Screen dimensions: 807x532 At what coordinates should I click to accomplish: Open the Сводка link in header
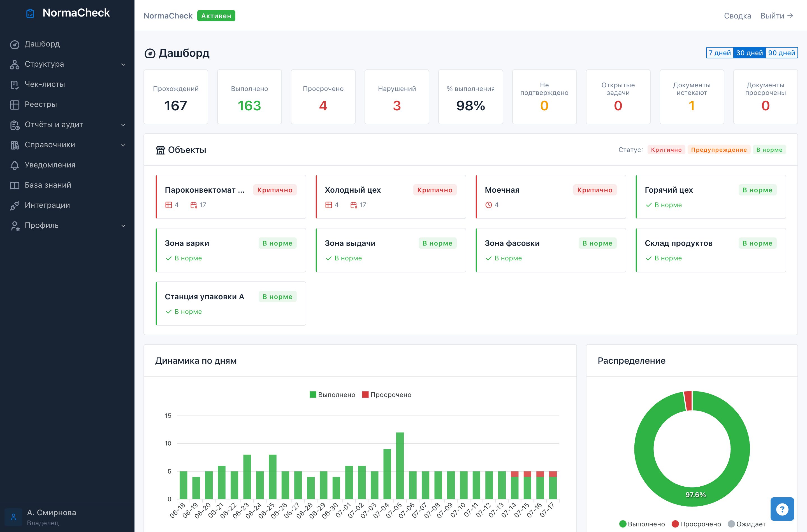coord(738,16)
